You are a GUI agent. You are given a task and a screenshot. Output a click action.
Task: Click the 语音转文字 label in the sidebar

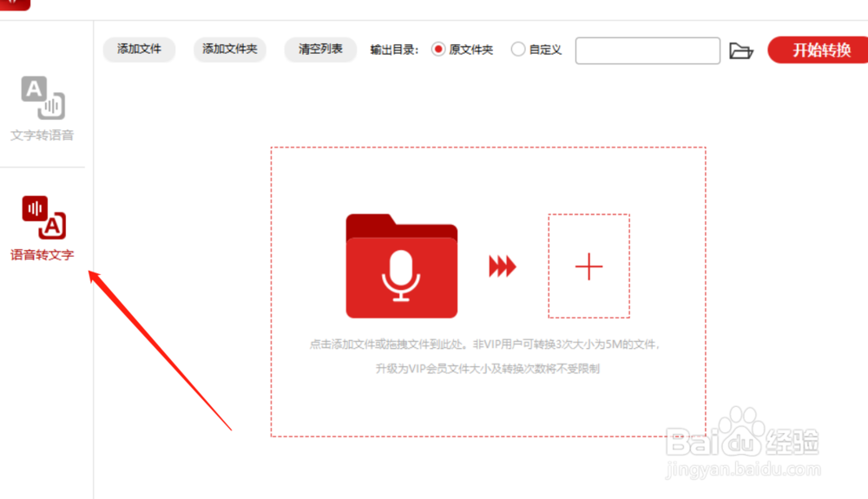[42, 255]
